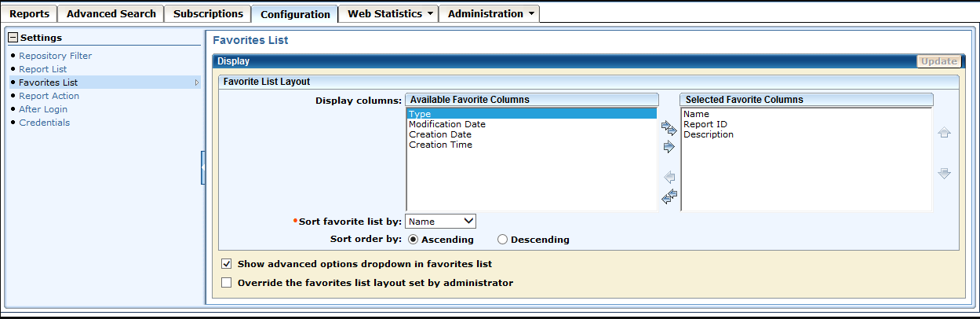The height and width of the screenshot is (319, 980).
Task: Click the sidebar collapse handle arrow
Action: tap(202, 167)
